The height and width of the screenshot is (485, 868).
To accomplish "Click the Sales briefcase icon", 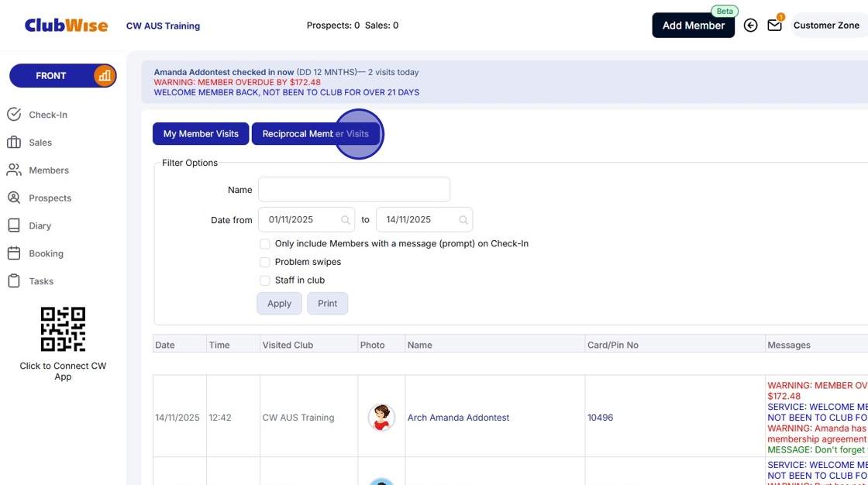I will tap(14, 143).
